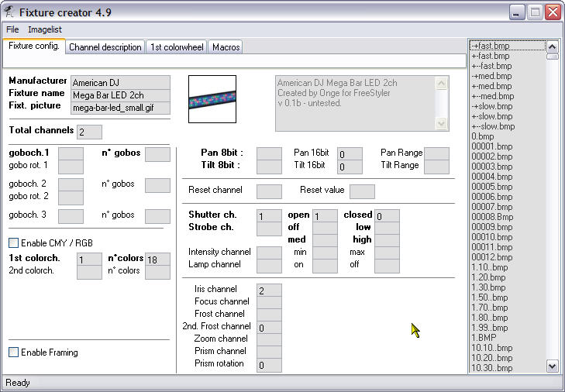Image resolution: width=565 pixels, height=392 pixels.
Task: Click the Strobe ch. field
Action: [269, 229]
